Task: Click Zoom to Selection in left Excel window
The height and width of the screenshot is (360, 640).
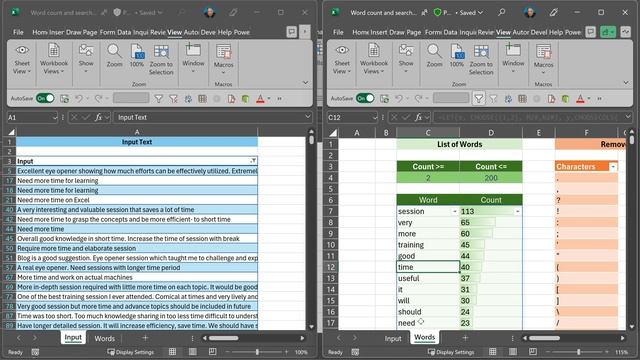Action: 161,60
